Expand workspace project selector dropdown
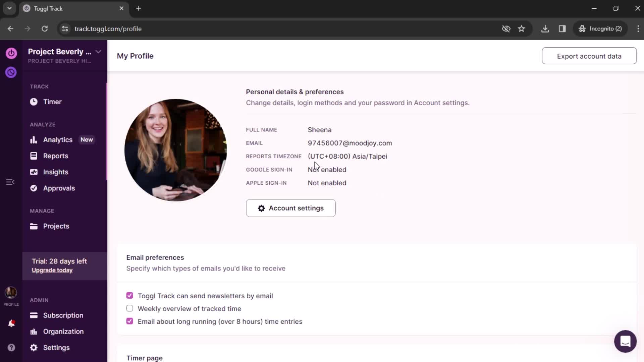Viewport: 644px width, 362px height. click(x=98, y=52)
